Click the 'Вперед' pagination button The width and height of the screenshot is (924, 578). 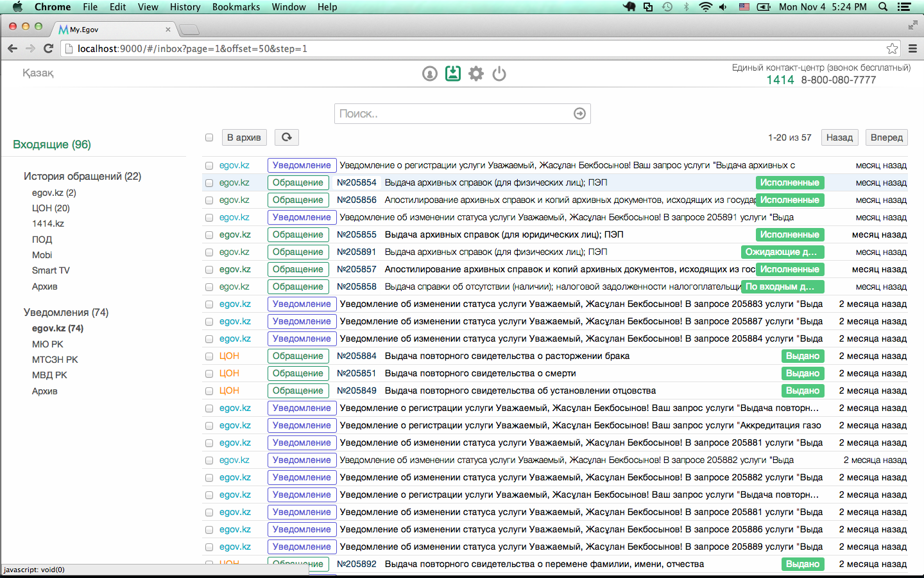(x=887, y=137)
